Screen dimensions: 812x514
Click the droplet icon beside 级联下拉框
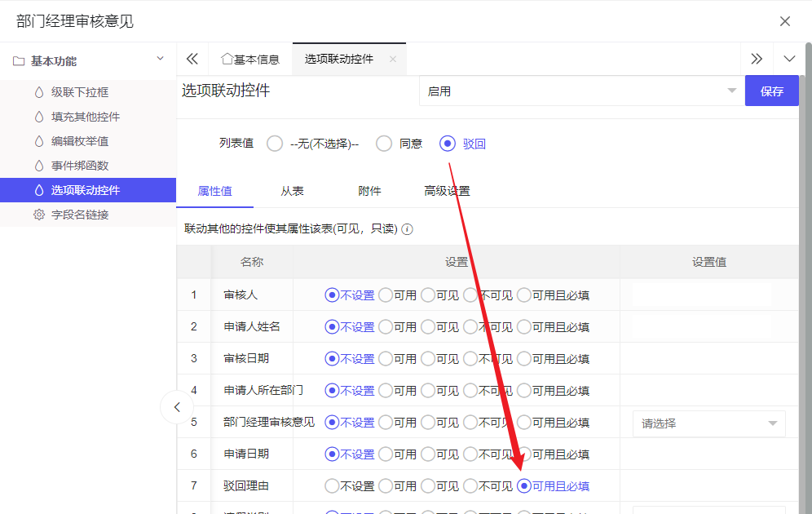pyautogui.click(x=38, y=92)
